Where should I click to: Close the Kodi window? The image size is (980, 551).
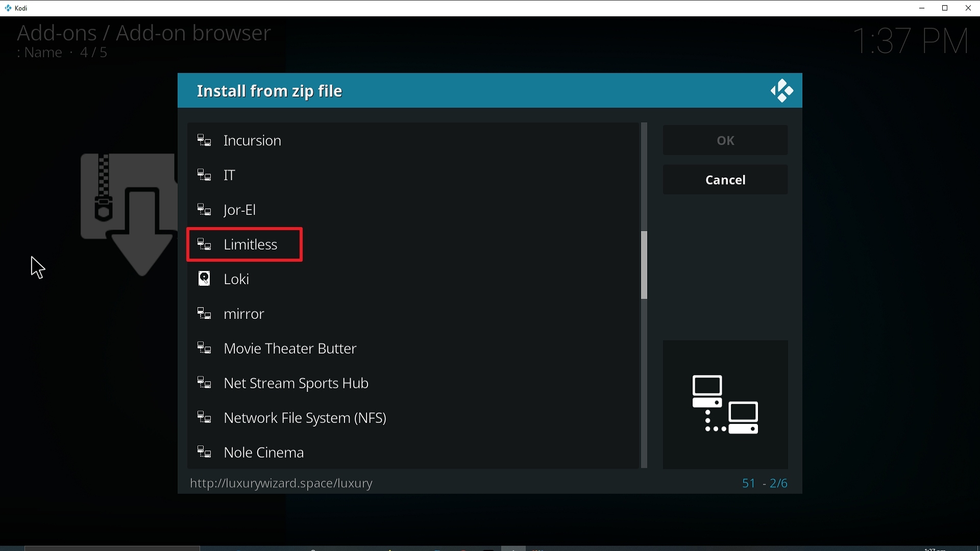pyautogui.click(x=968, y=8)
